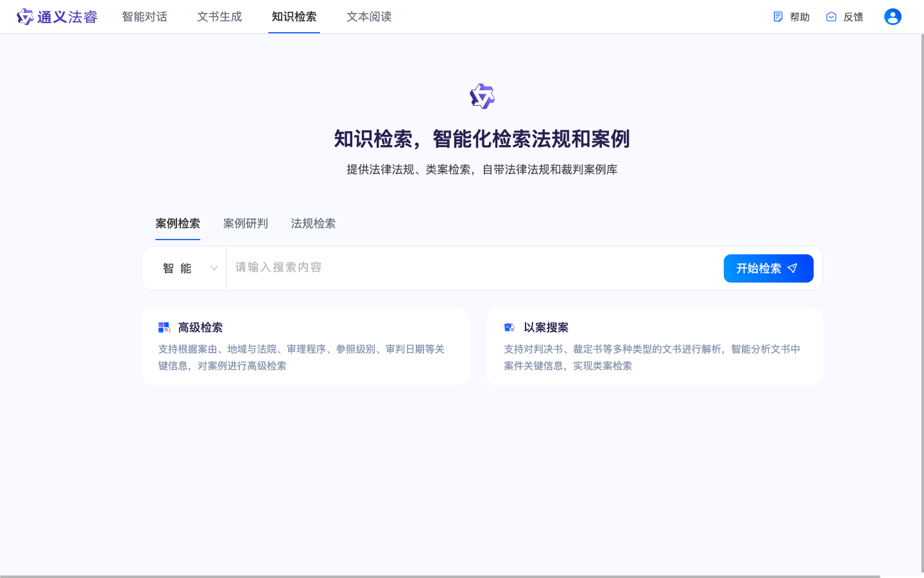Click the paper-plane icon inside 开始检索

tap(792, 268)
